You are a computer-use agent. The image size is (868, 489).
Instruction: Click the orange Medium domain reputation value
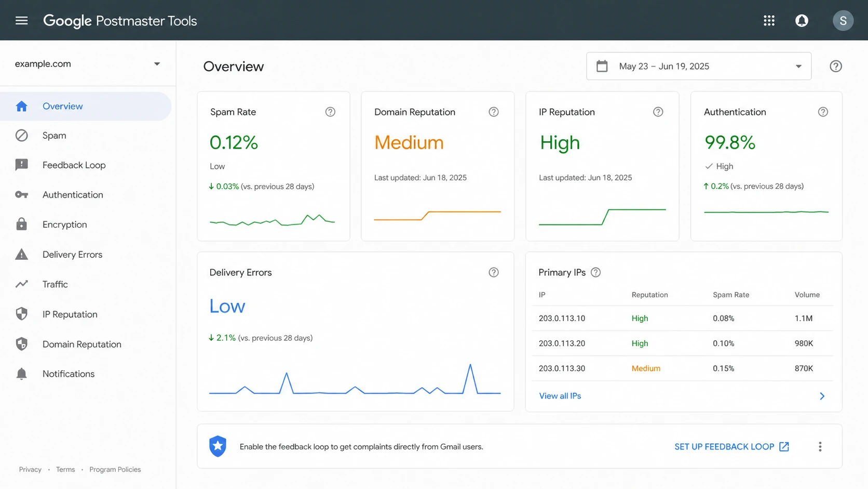409,142
